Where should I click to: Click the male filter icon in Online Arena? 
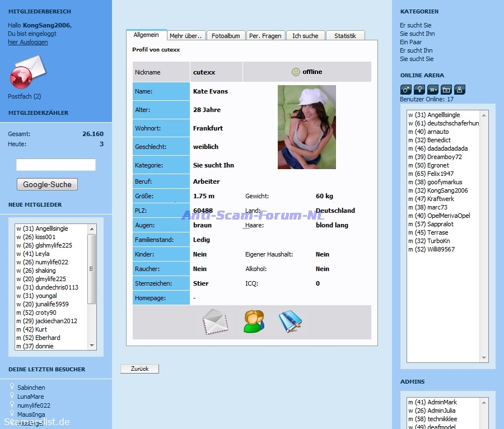tap(406, 90)
